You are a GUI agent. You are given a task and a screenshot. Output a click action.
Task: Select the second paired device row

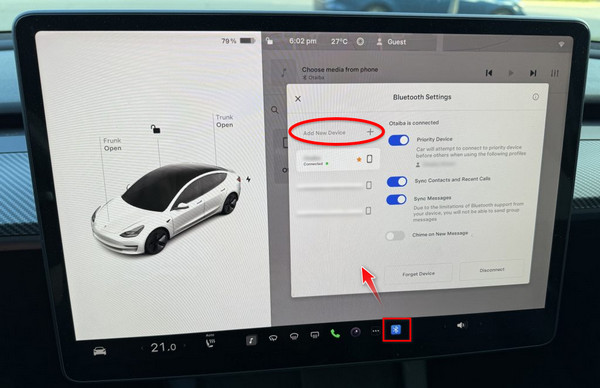pos(334,186)
